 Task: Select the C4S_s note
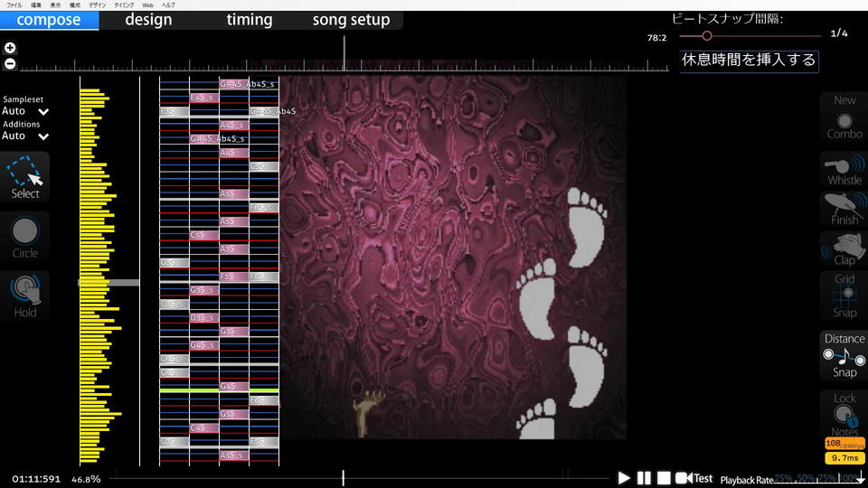click(174, 359)
